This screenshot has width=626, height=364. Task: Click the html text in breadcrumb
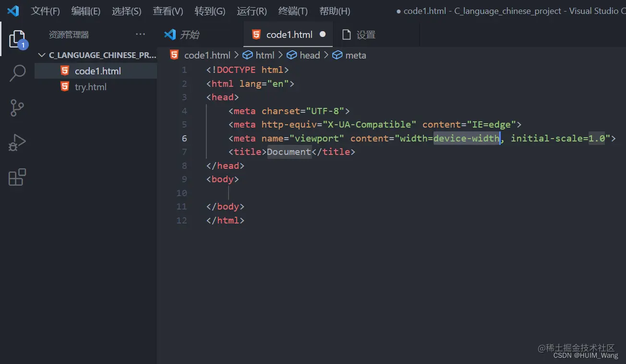265,55
